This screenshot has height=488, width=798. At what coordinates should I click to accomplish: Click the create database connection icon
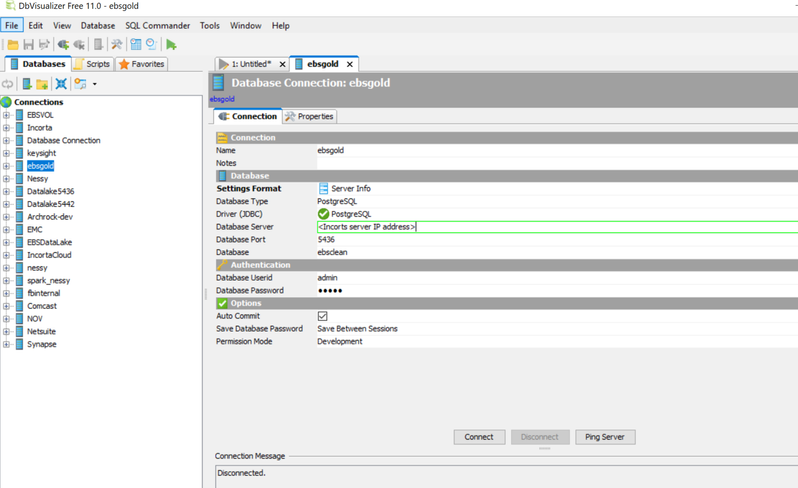27,84
